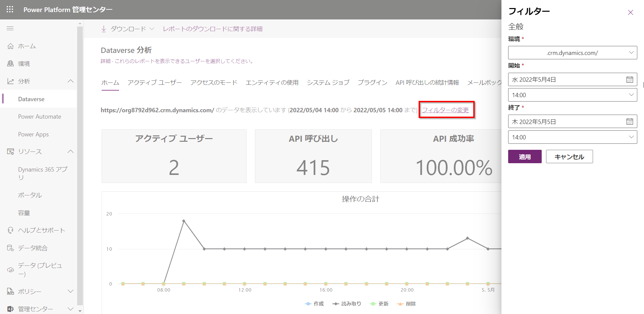Click the Active Users card showing 2
Viewport: 644px width, 314px height.
pos(174,156)
